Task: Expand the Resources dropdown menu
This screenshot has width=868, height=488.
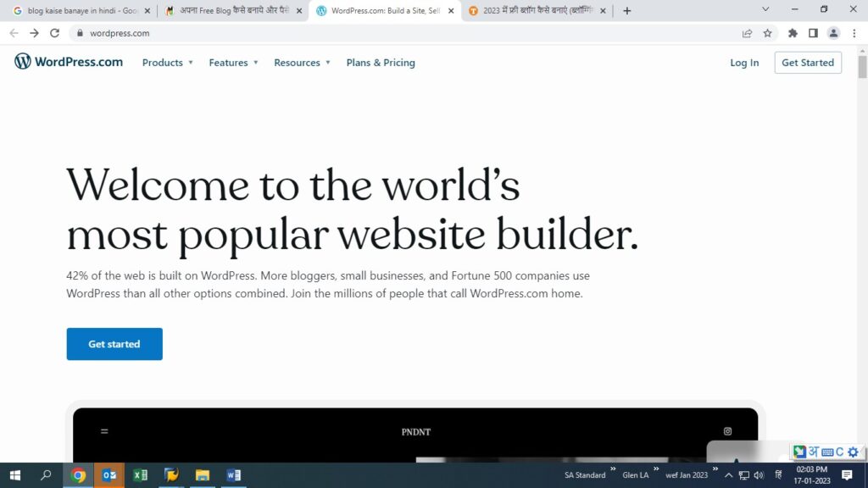Action: [x=302, y=63]
